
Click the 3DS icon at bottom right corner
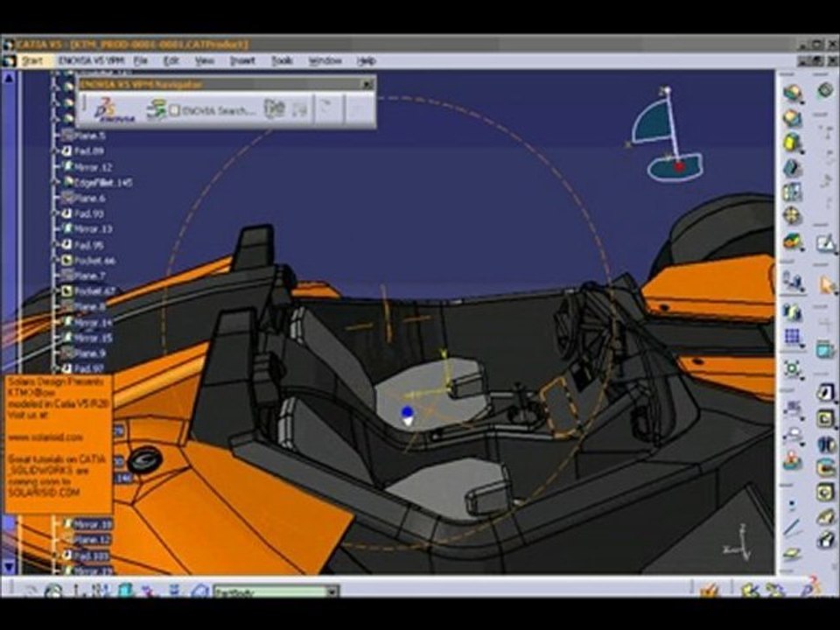pos(810,587)
